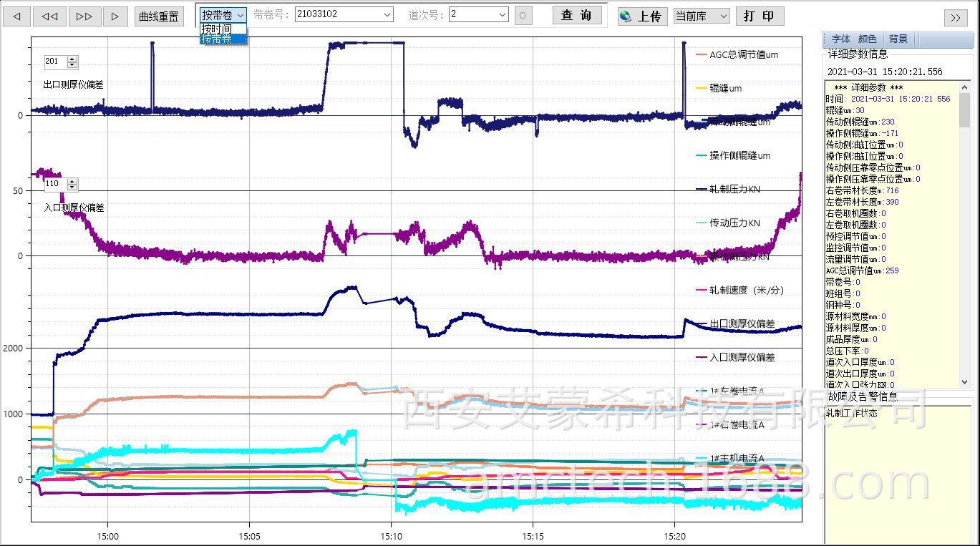Choose 按带卷 from the open dropdown list
980x546 pixels.
click(218, 39)
